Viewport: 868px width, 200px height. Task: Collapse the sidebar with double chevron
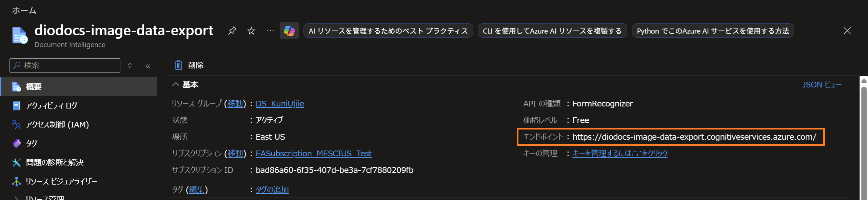click(148, 65)
